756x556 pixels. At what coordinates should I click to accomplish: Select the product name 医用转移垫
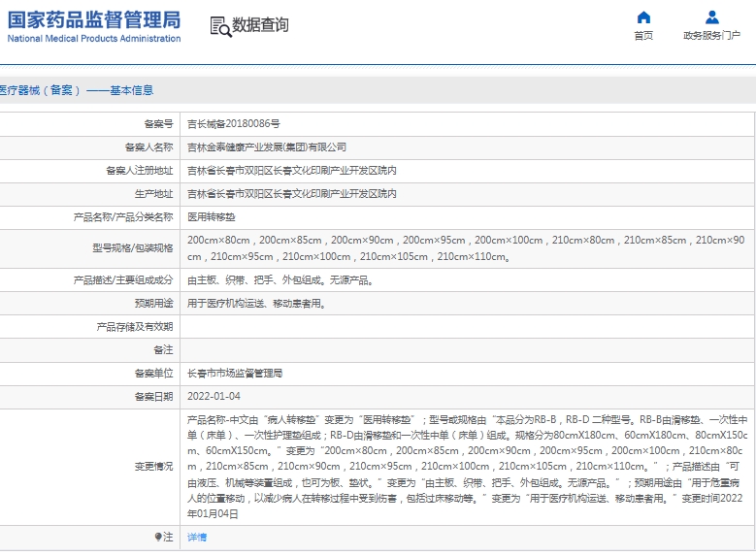(212, 217)
